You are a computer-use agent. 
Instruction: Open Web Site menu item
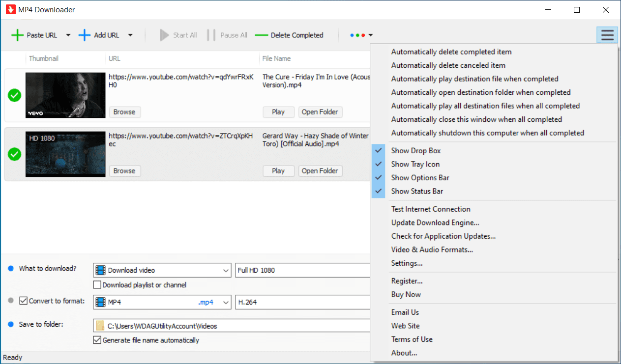point(494,326)
